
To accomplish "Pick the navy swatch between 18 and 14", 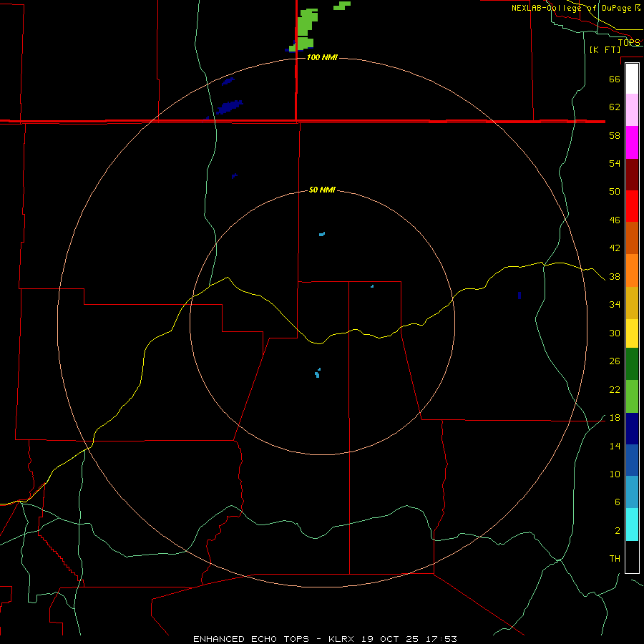I will click(632, 429).
